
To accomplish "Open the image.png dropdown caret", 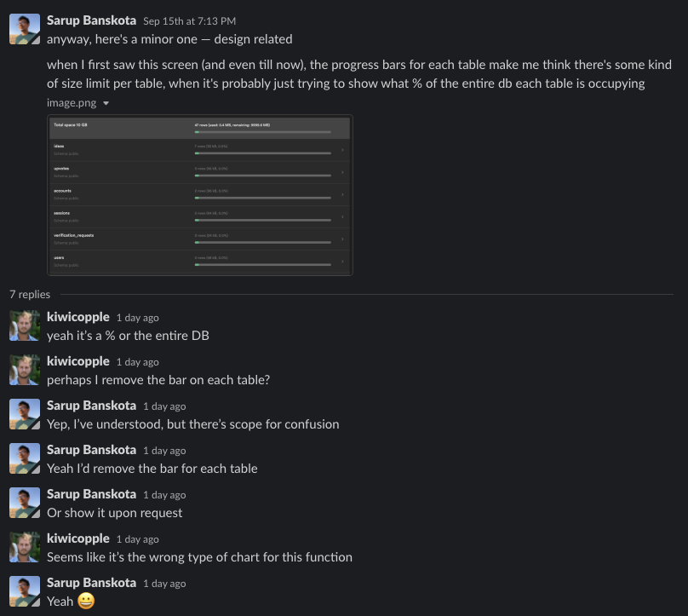I will [x=106, y=102].
